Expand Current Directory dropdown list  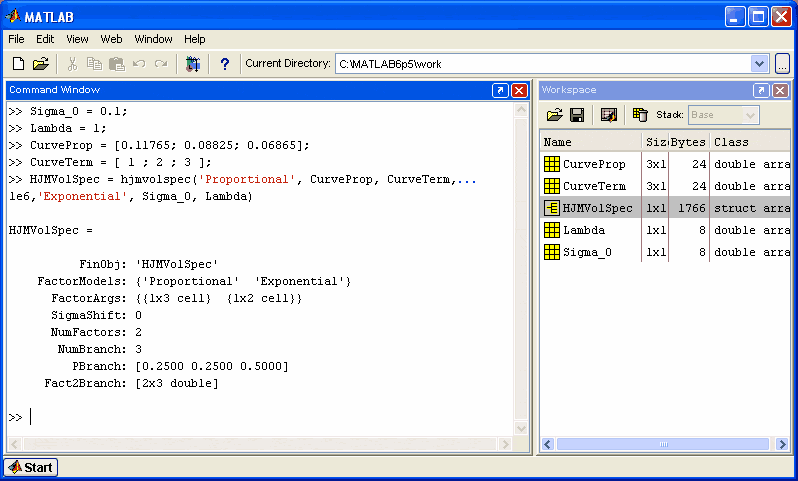(x=759, y=64)
